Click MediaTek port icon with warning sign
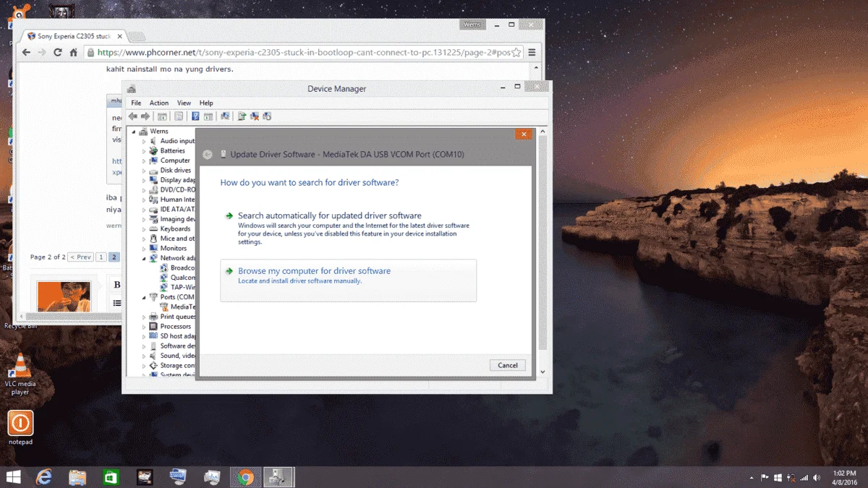868x488 pixels. pos(164,307)
